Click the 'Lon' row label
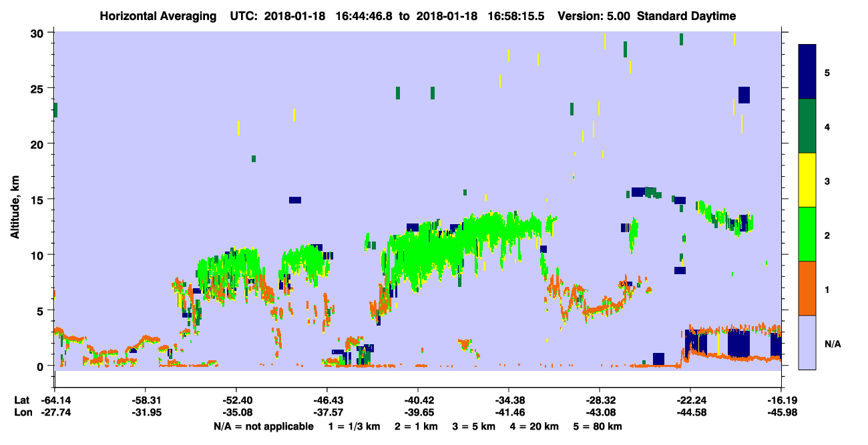This screenshot has width=868, height=445. (22, 413)
